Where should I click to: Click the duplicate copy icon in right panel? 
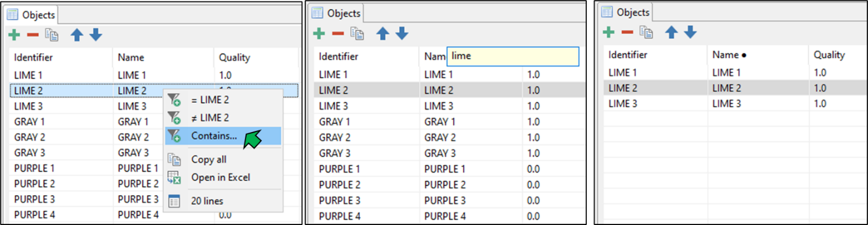click(x=646, y=32)
